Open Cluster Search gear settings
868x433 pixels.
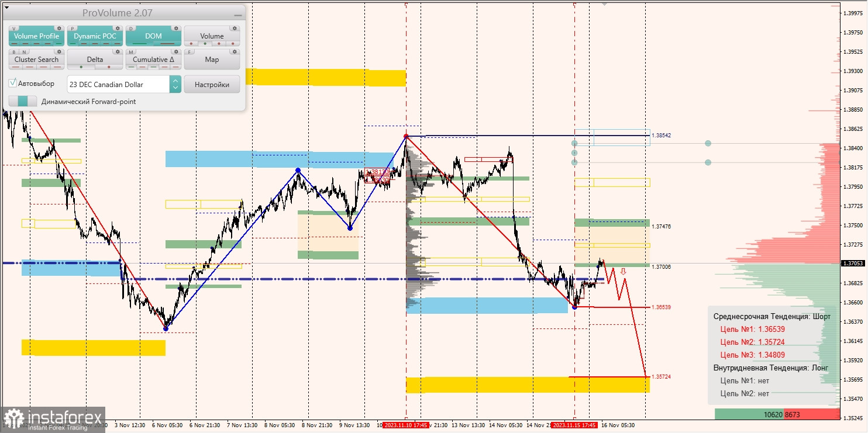(x=58, y=51)
